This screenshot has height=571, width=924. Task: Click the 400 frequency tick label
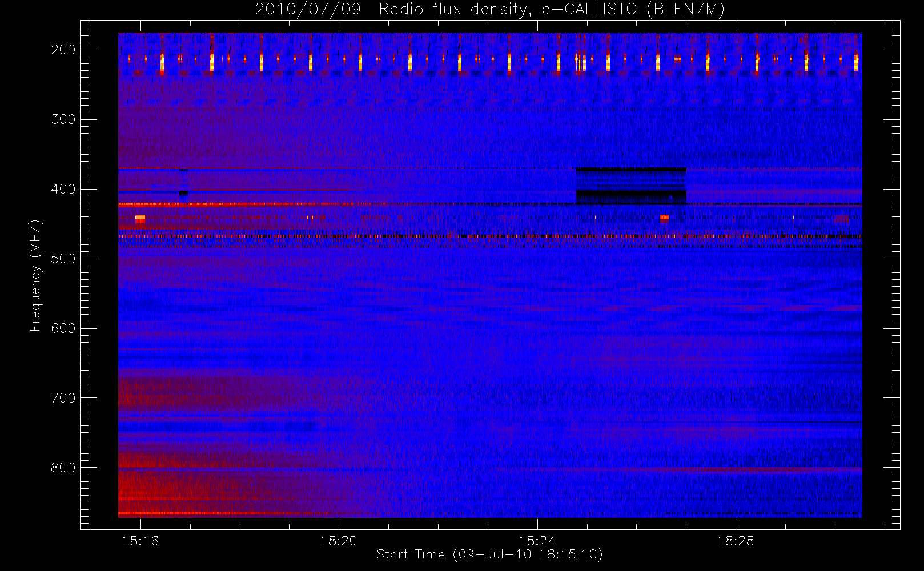[63, 189]
